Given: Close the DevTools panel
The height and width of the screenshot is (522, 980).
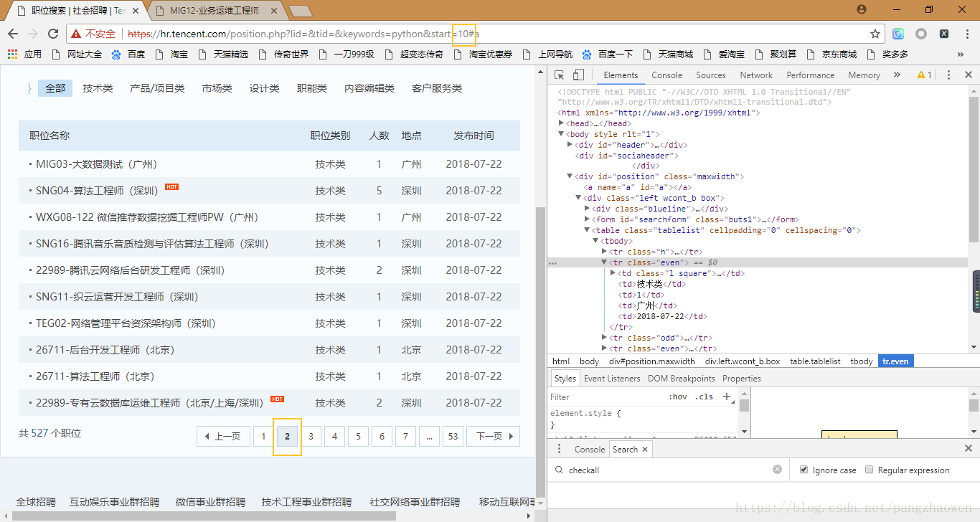Looking at the screenshot, I should [x=968, y=75].
